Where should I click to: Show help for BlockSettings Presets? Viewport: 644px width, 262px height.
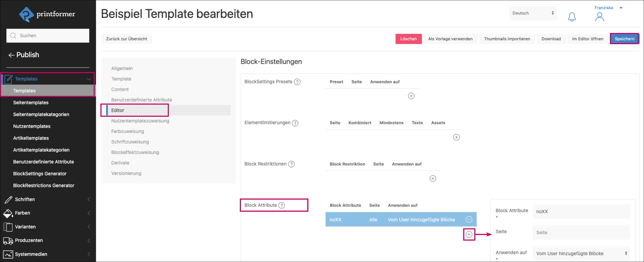[x=297, y=82]
